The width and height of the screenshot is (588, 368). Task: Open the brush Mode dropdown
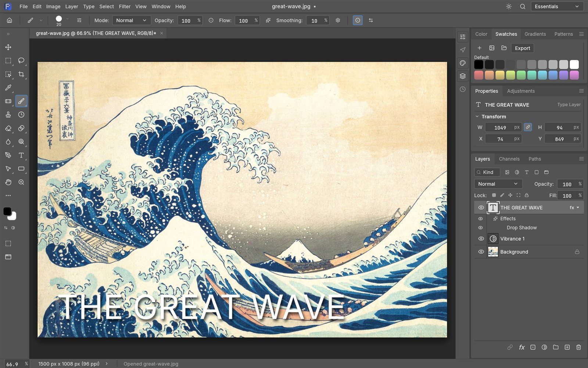click(x=132, y=20)
